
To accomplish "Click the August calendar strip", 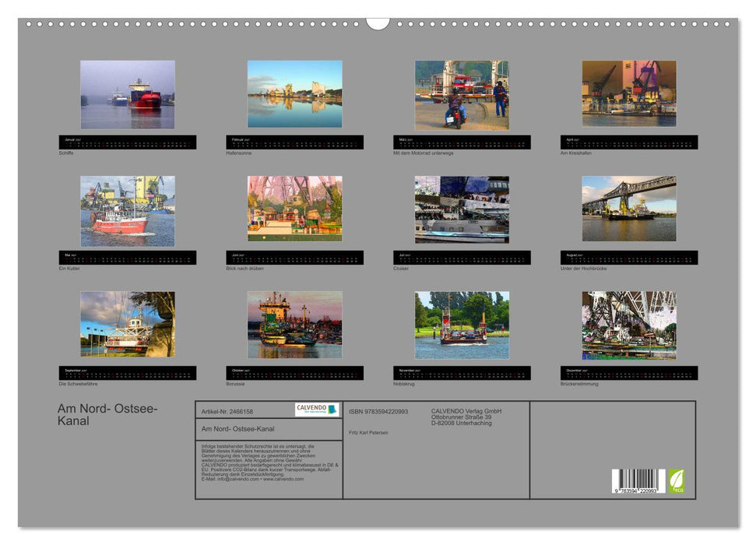I will coord(629,258).
